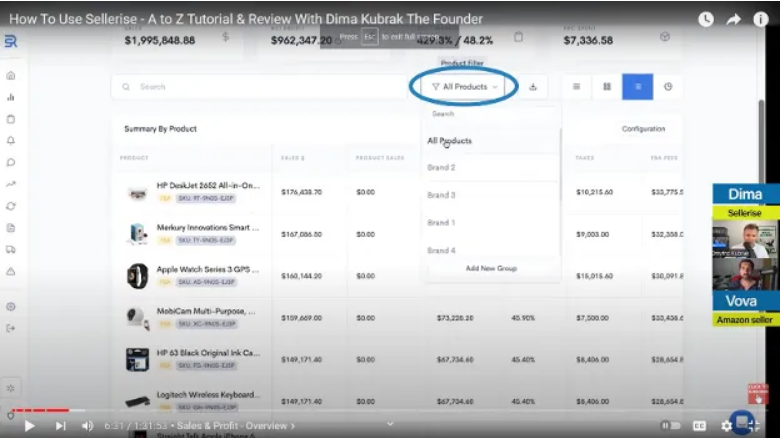The width and height of the screenshot is (780, 438).
Task: Open the settings gear in sidebar
Action: [11, 307]
